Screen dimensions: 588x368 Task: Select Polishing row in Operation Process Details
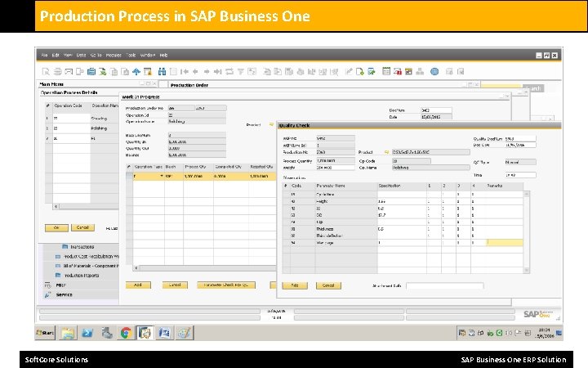tap(82, 128)
